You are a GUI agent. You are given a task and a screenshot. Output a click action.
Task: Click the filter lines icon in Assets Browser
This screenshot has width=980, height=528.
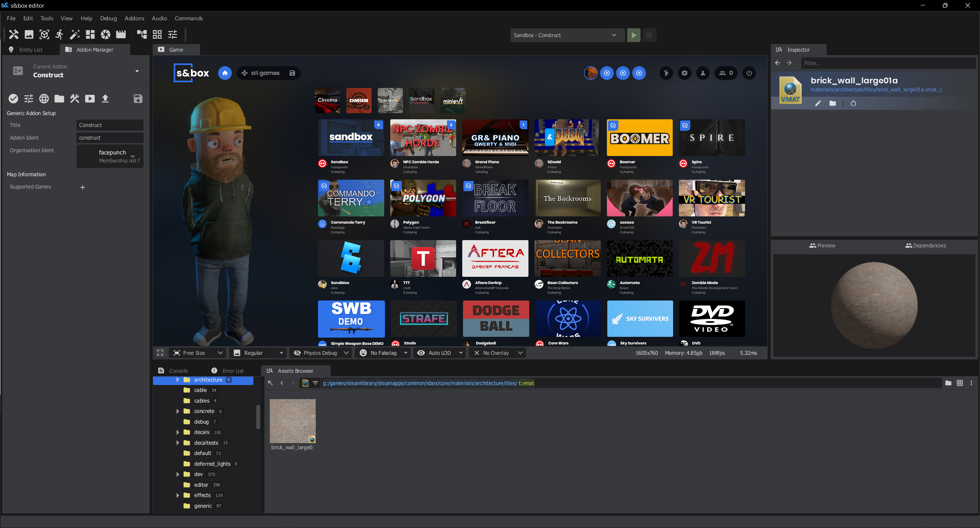coord(315,383)
